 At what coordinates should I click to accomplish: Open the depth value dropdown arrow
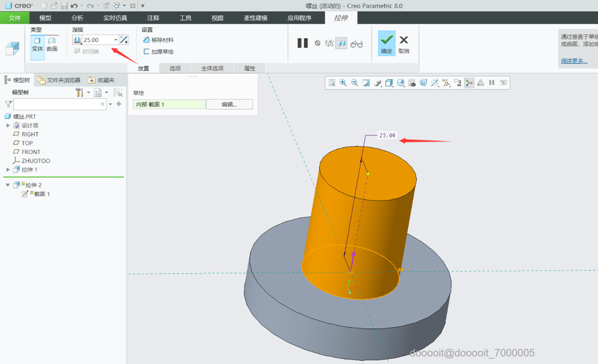116,40
